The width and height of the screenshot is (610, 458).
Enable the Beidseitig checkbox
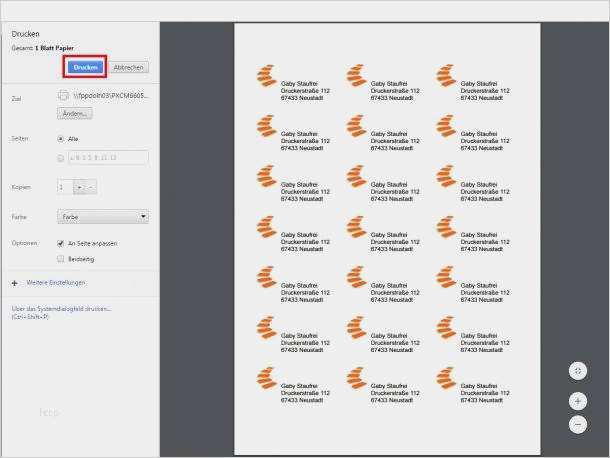coord(61,258)
